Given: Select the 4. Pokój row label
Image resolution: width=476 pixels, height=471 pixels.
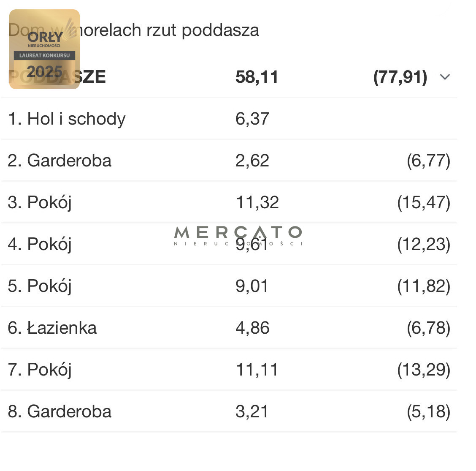Looking at the screenshot, I should coord(40,245).
